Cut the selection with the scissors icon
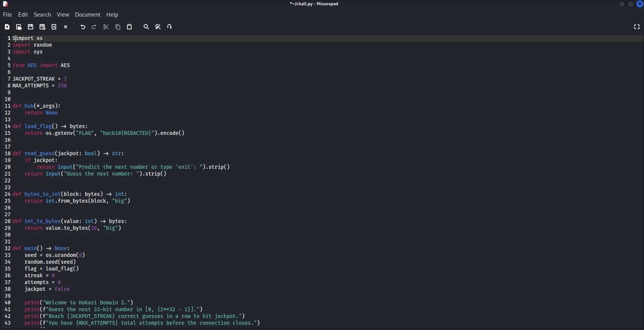Image resolution: width=644 pixels, height=330 pixels. pyautogui.click(x=106, y=27)
